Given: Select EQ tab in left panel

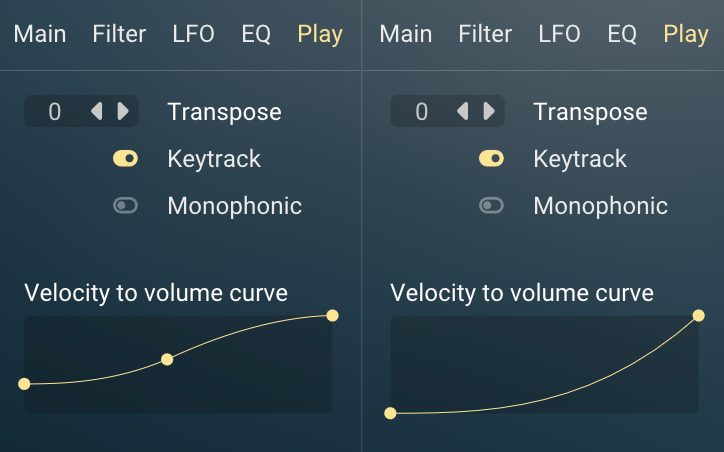Looking at the screenshot, I should [x=256, y=34].
